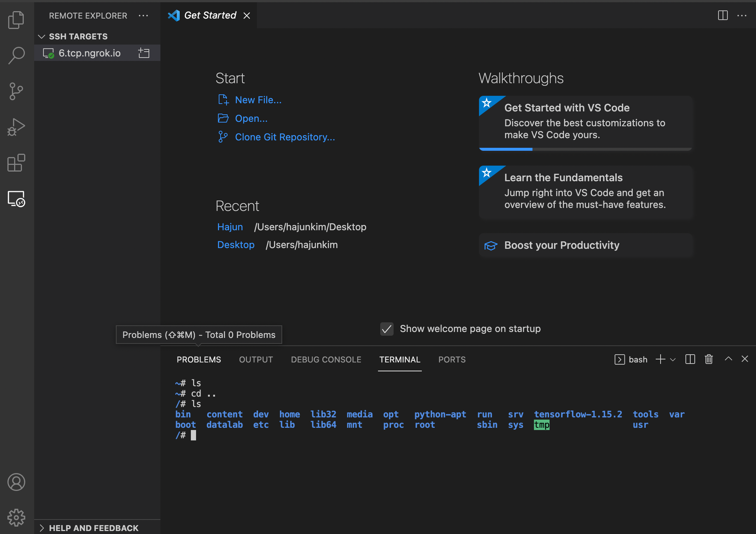
Task: Open the Source Control view
Action: coord(16,91)
